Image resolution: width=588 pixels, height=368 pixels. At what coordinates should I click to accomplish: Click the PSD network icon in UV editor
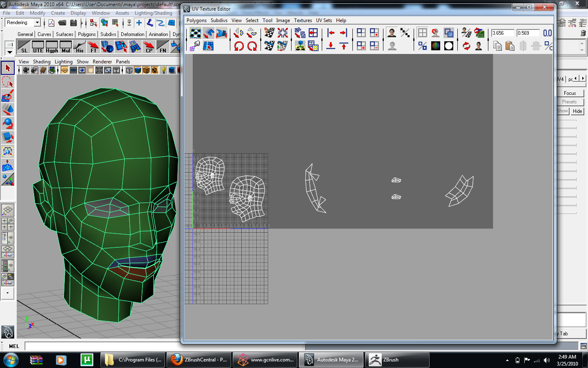click(479, 33)
